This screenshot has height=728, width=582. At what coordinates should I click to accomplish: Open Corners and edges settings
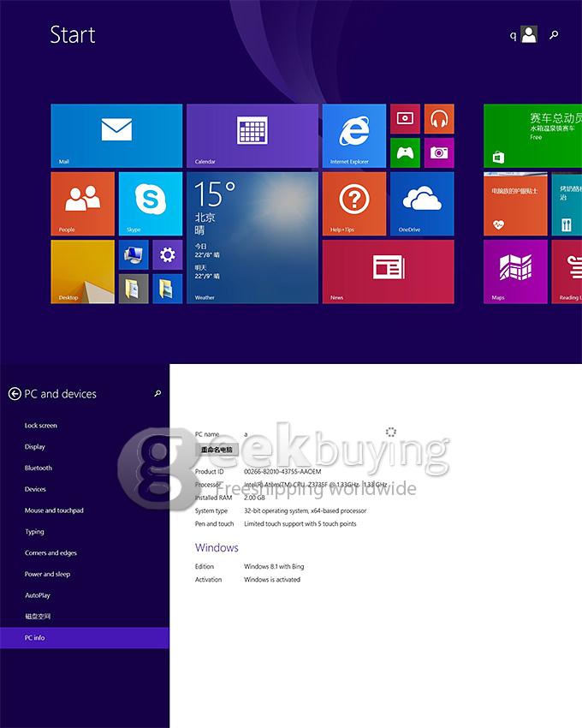[51, 553]
